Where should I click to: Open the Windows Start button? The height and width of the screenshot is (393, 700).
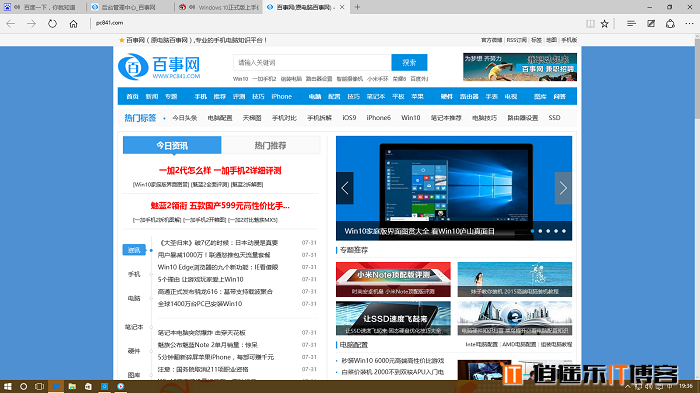pos(7,386)
